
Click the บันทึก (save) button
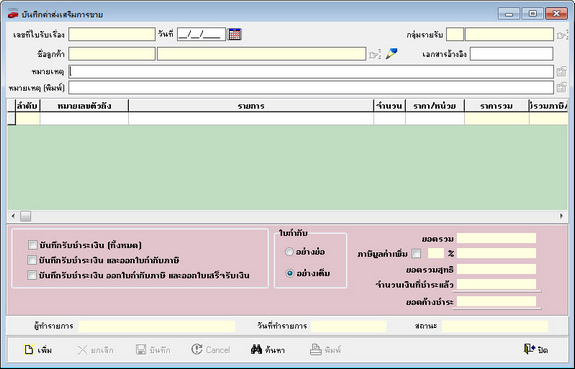pyautogui.click(x=153, y=350)
